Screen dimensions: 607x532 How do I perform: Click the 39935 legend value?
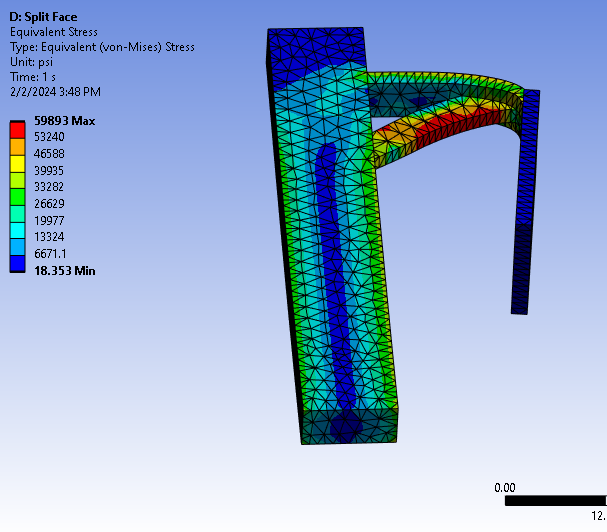click(x=49, y=170)
